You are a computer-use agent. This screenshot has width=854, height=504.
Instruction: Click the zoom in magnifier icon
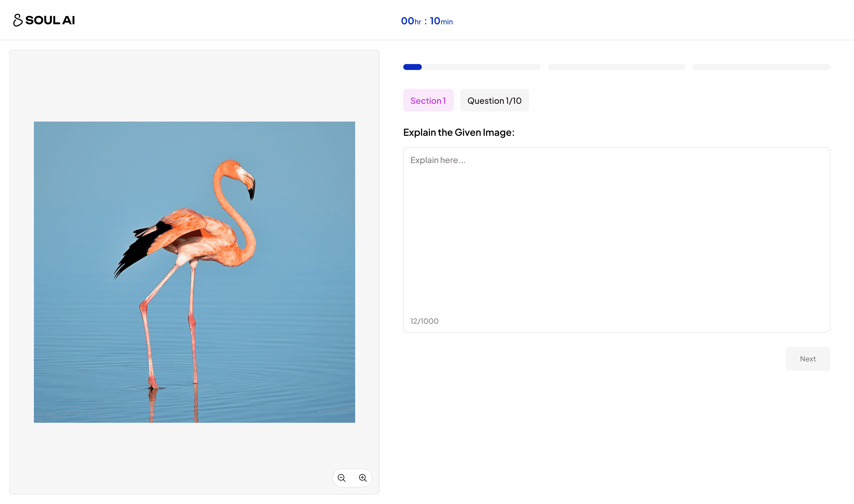pos(362,478)
